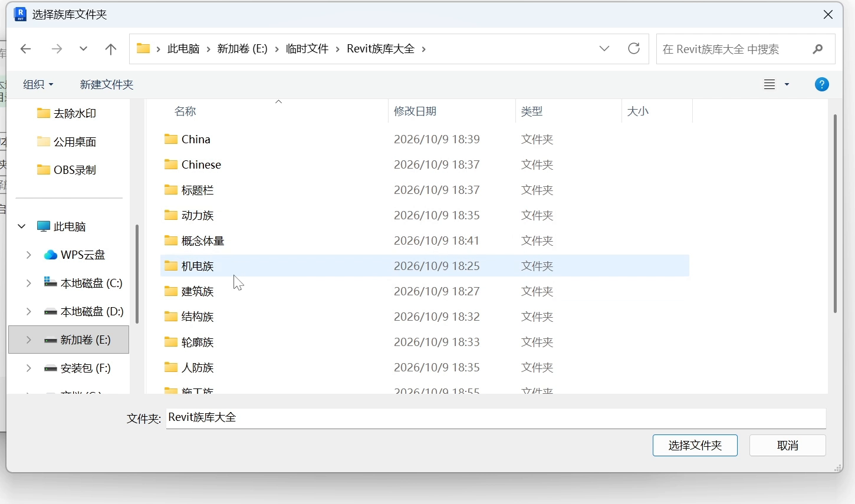Open the 组织 menu
Image resolution: width=855 pixels, height=504 pixels.
click(x=38, y=84)
